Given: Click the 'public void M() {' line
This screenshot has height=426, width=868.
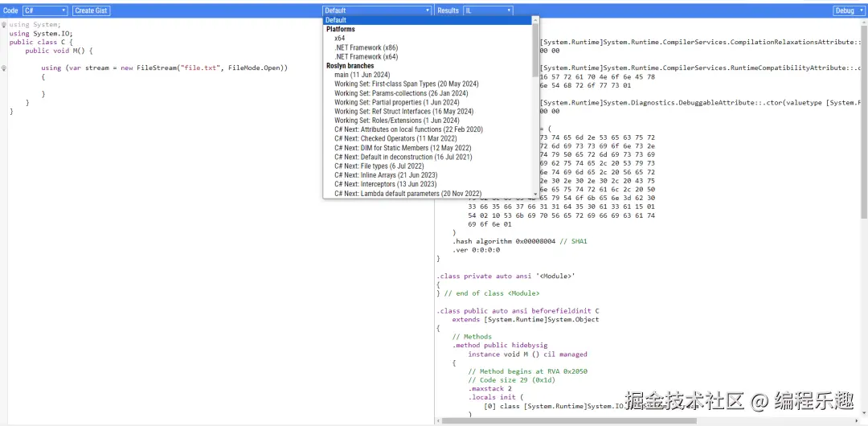Looking at the screenshot, I should tap(59, 51).
